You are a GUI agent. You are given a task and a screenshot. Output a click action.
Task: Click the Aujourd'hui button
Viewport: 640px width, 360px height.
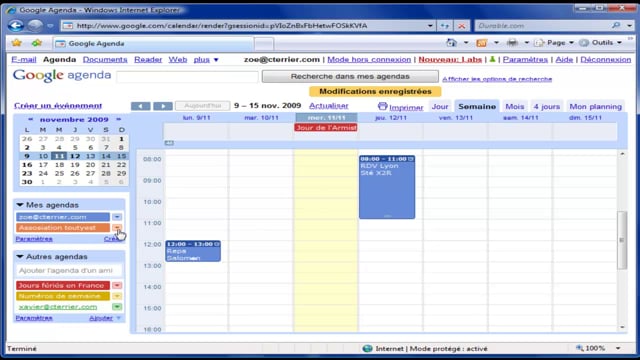pyautogui.click(x=202, y=106)
